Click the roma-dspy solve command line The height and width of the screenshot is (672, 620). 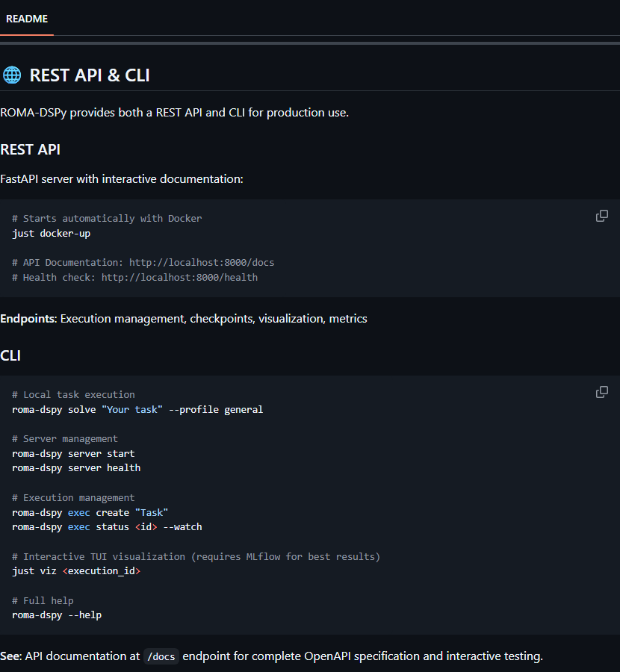pyautogui.click(x=137, y=410)
